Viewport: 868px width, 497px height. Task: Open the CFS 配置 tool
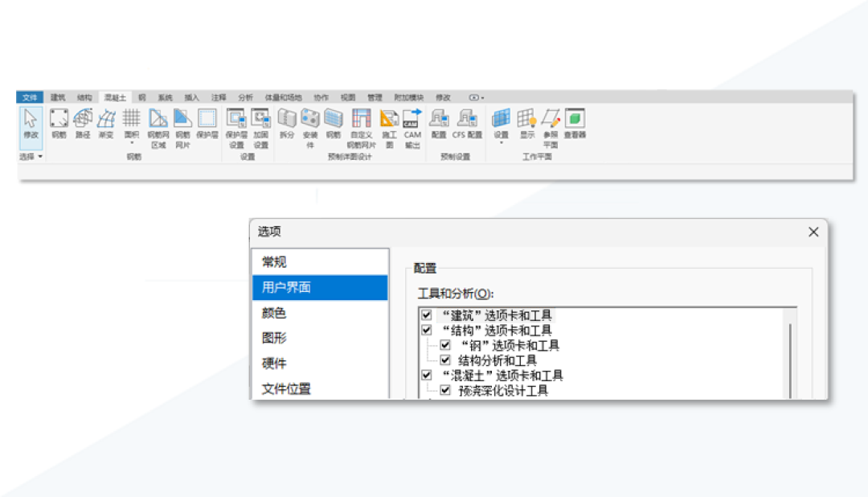pos(467,124)
